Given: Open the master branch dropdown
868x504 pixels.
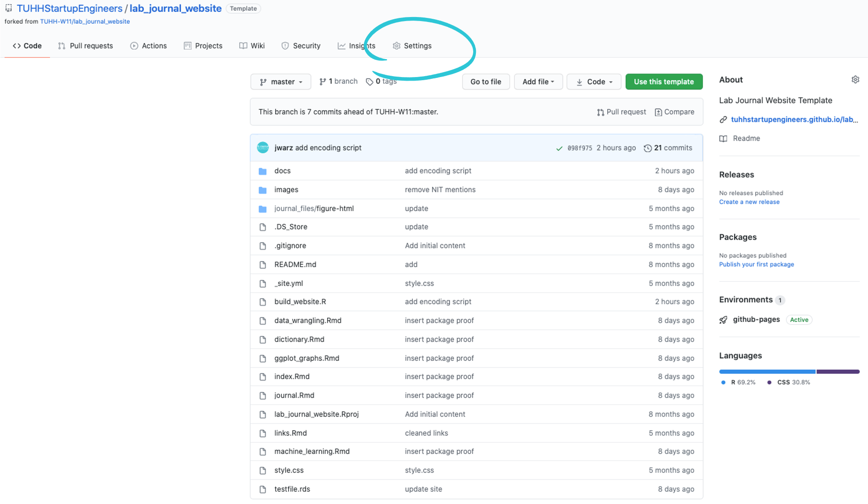Looking at the screenshot, I should pos(281,82).
